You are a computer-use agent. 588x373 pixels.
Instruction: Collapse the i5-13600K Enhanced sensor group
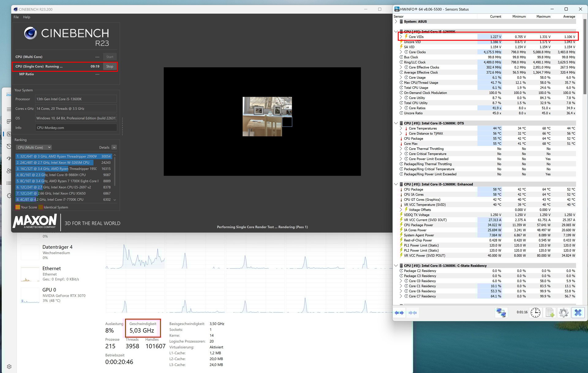[396, 184]
